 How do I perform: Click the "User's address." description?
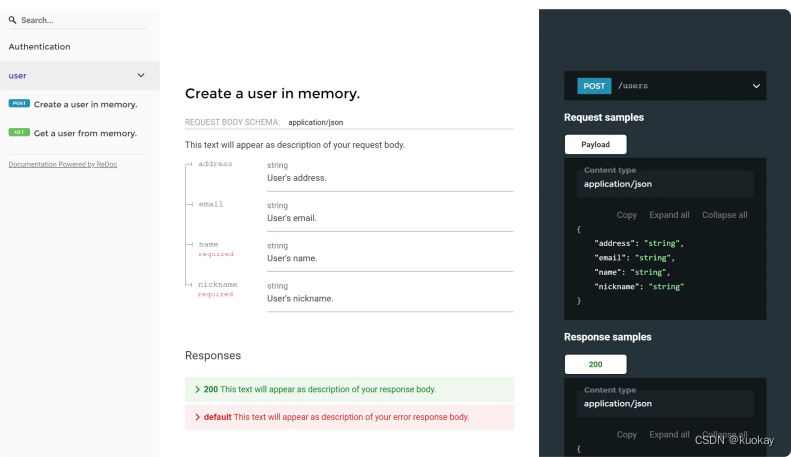(297, 178)
